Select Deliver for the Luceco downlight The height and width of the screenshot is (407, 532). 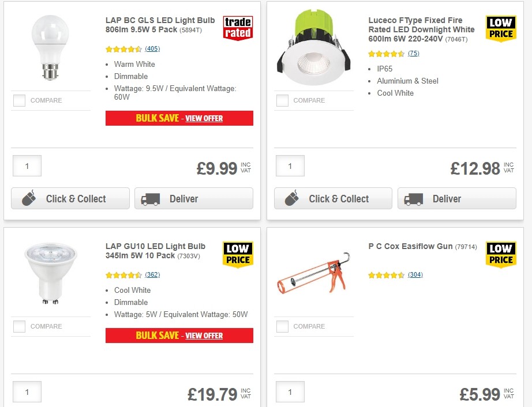[456, 198]
